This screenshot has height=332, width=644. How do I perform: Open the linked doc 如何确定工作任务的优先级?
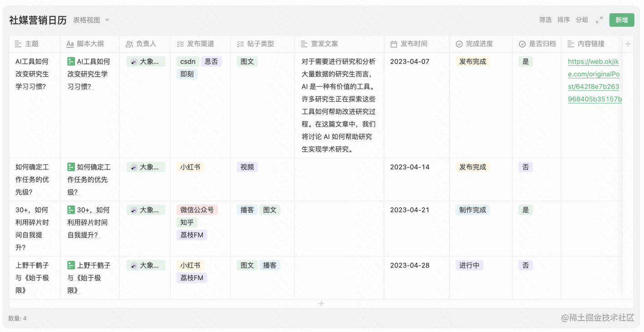point(88,179)
